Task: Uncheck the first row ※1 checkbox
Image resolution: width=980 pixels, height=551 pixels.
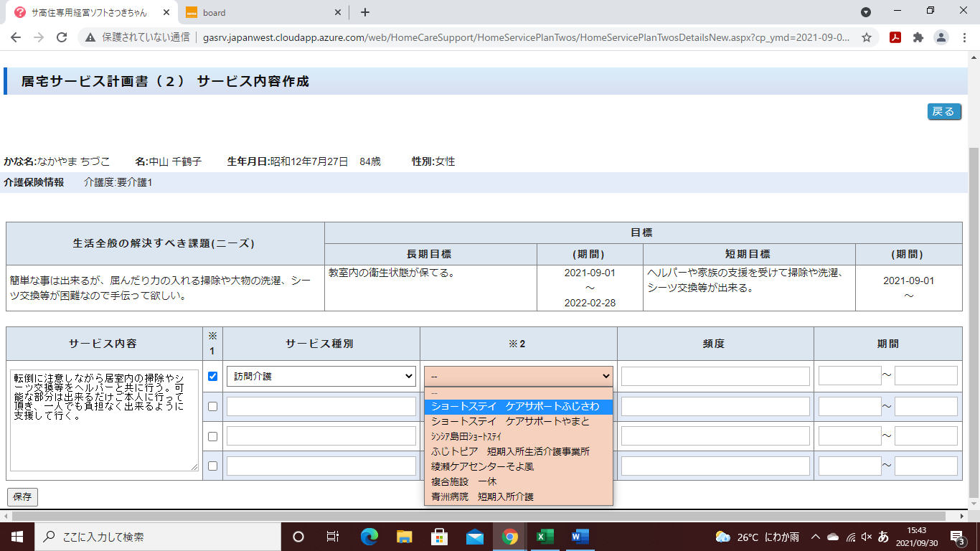Action: (x=212, y=376)
